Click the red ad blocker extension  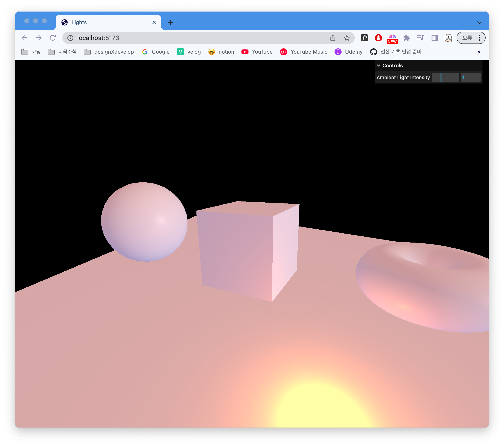click(378, 38)
